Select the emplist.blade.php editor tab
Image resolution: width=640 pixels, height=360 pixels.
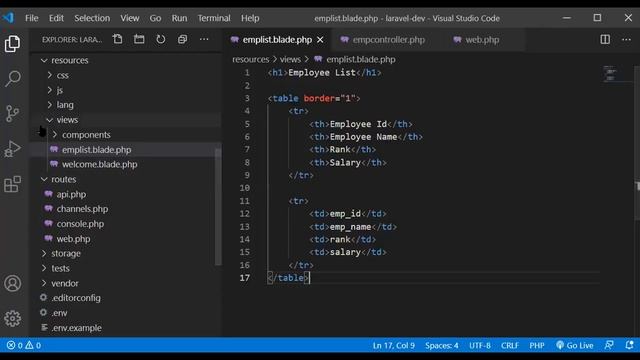(277, 40)
